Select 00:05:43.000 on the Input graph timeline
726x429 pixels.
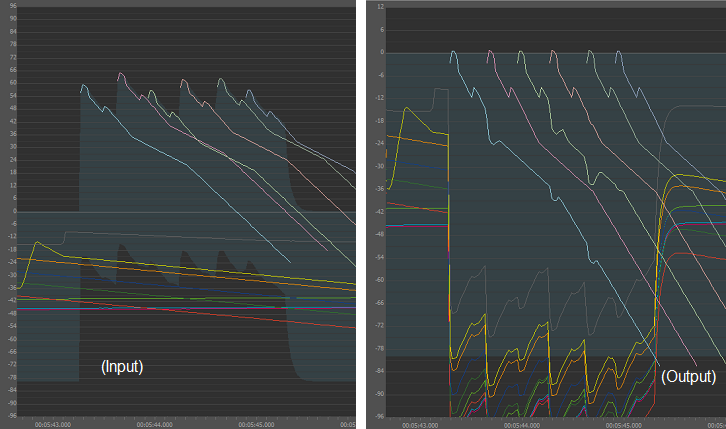point(52,424)
